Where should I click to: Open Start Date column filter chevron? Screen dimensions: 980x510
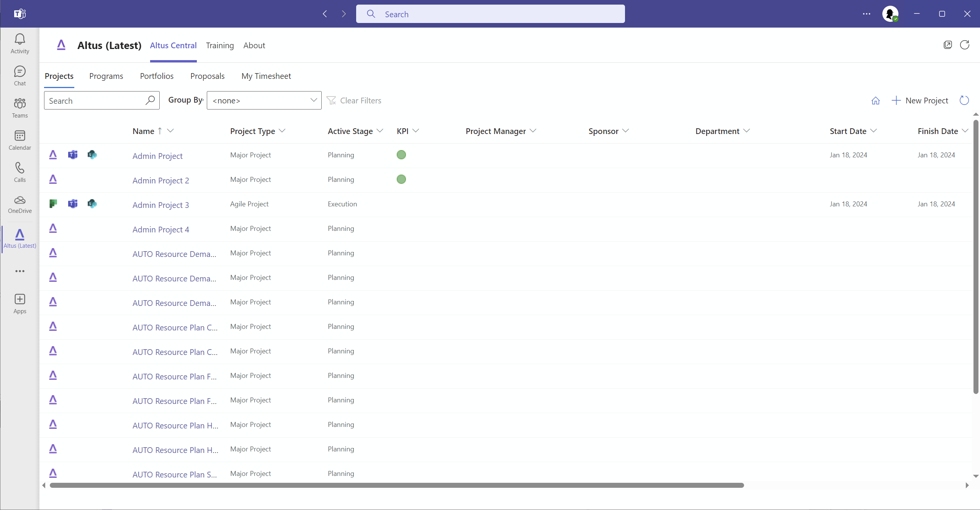(874, 131)
